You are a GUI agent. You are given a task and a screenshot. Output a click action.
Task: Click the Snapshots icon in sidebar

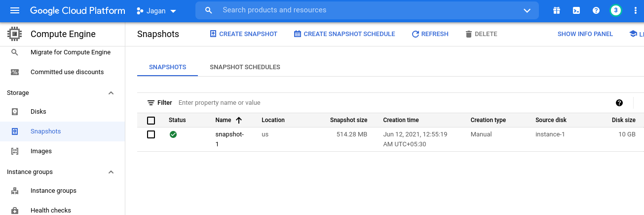15,131
